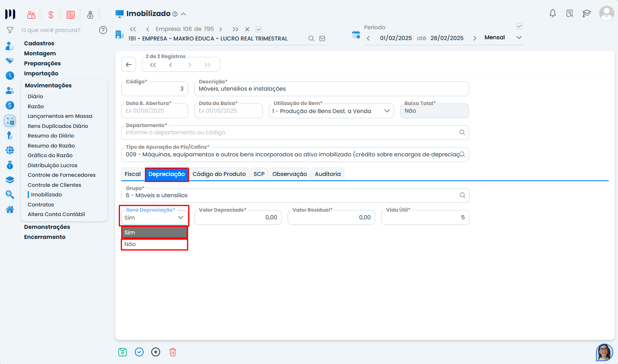
Task: Toggle the checkbox above Período selector
Action: [x=519, y=26]
